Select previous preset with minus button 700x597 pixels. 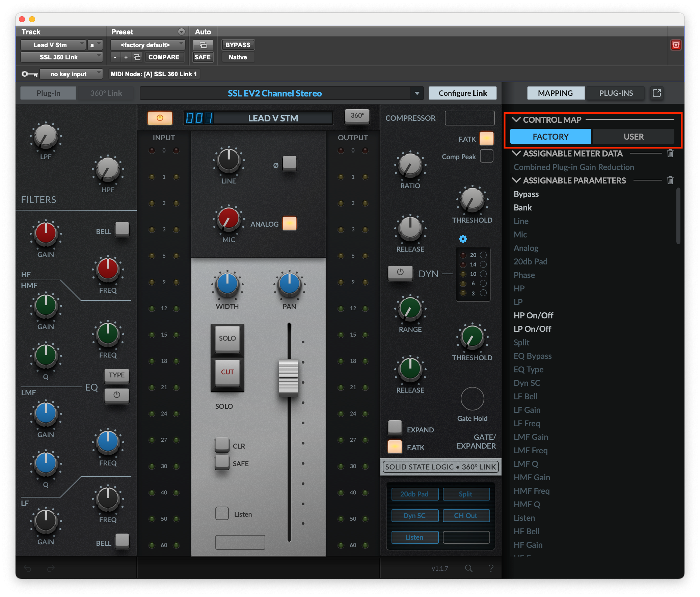tap(115, 57)
